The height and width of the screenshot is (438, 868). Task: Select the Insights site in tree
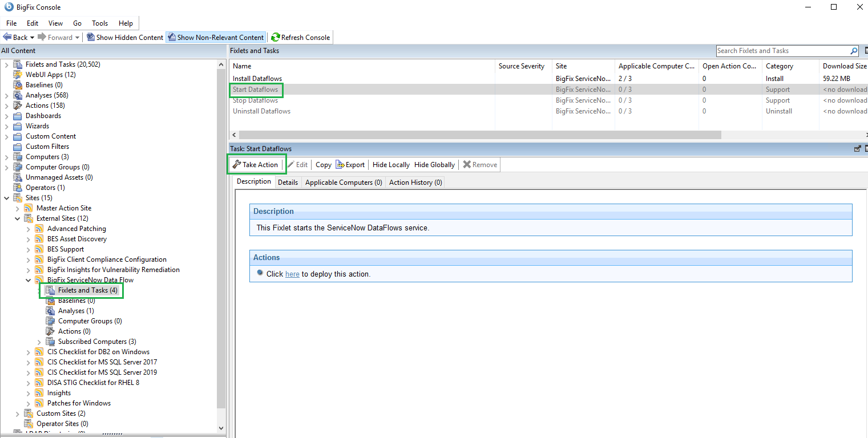(59, 393)
